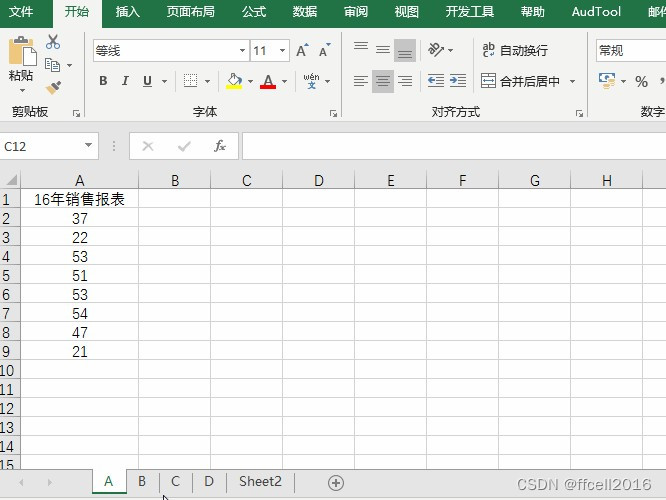Select cell with 16年销售报表

pyautogui.click(x=79, y=199)
